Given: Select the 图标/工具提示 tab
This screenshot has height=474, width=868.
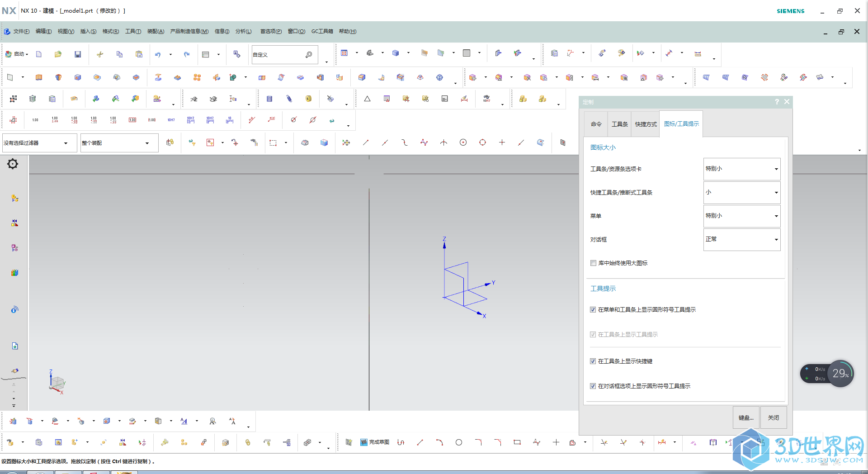Looking at the screenshot, I should pos(681,123).
